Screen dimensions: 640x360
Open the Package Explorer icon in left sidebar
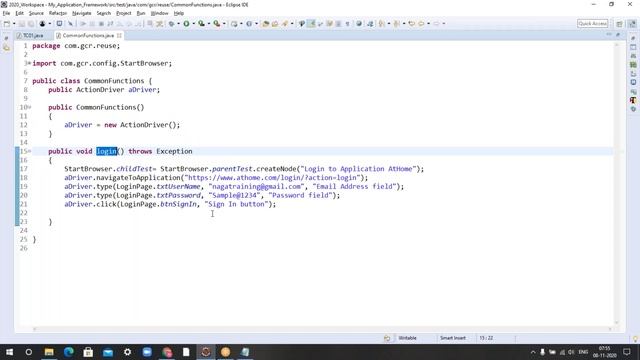coord(6,48)
